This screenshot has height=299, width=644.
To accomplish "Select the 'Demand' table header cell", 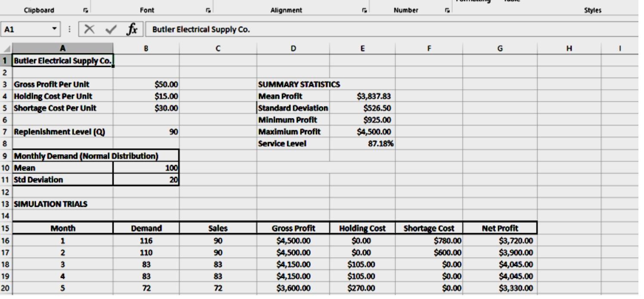I will [146, 228].
